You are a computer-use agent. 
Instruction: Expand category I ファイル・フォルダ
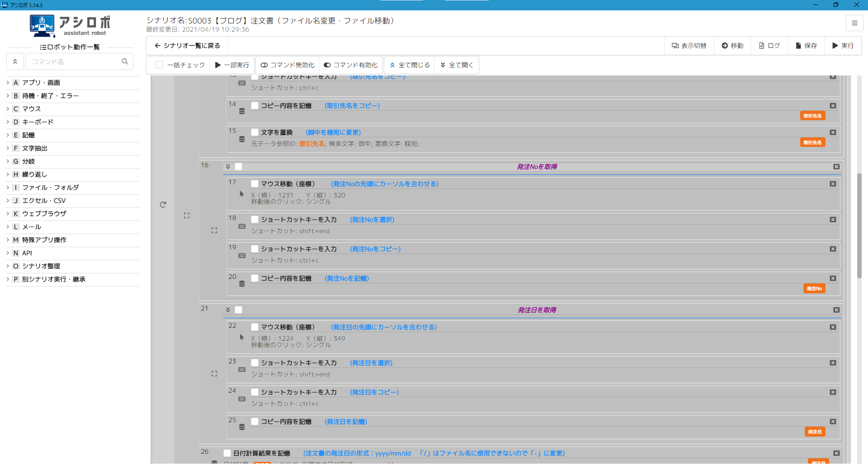coord(73,188)
